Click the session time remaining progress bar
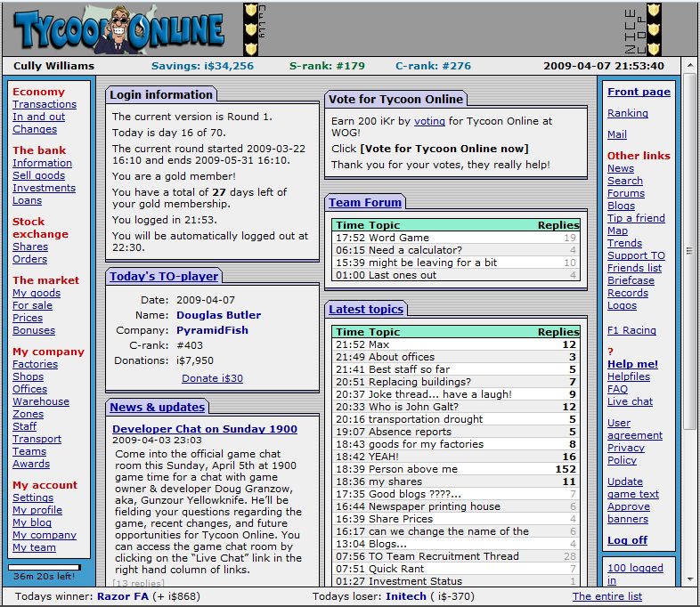The width and height of the screenshot is (700, 607). [x=45, y=566]
